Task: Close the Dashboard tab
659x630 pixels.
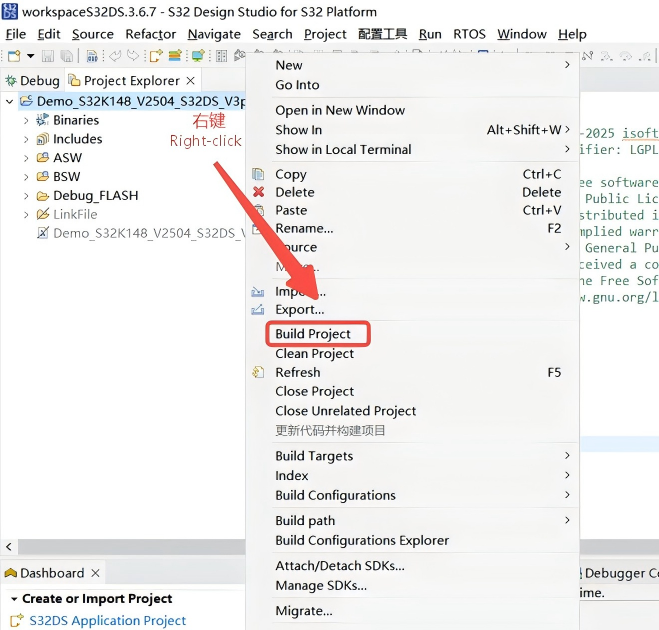Action: coord(95,573)
